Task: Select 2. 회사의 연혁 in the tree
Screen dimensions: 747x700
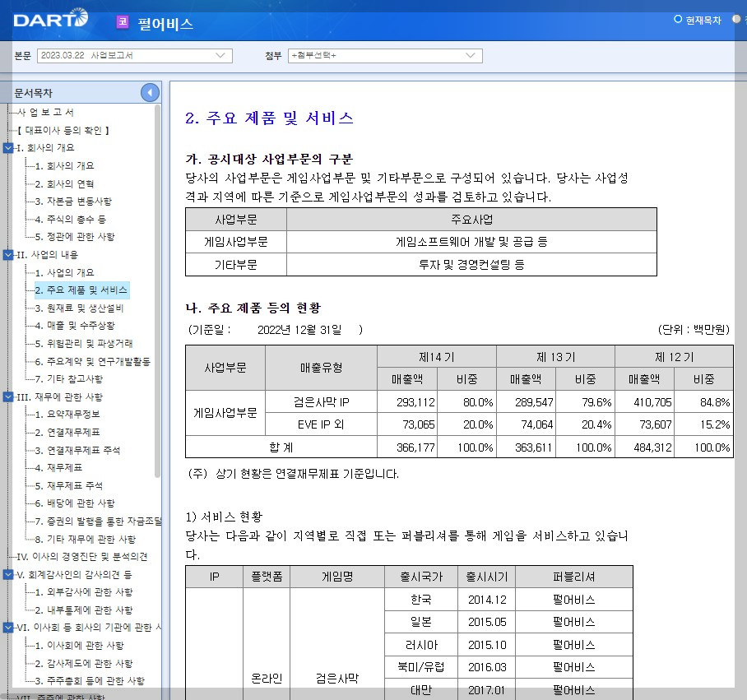Action: pos(64,183)
